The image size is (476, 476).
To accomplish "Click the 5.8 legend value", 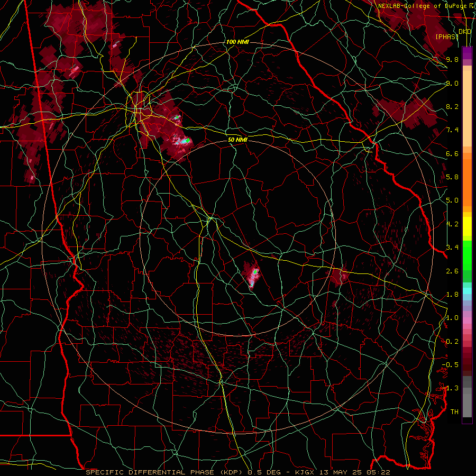I will click(x=452, y=177).
